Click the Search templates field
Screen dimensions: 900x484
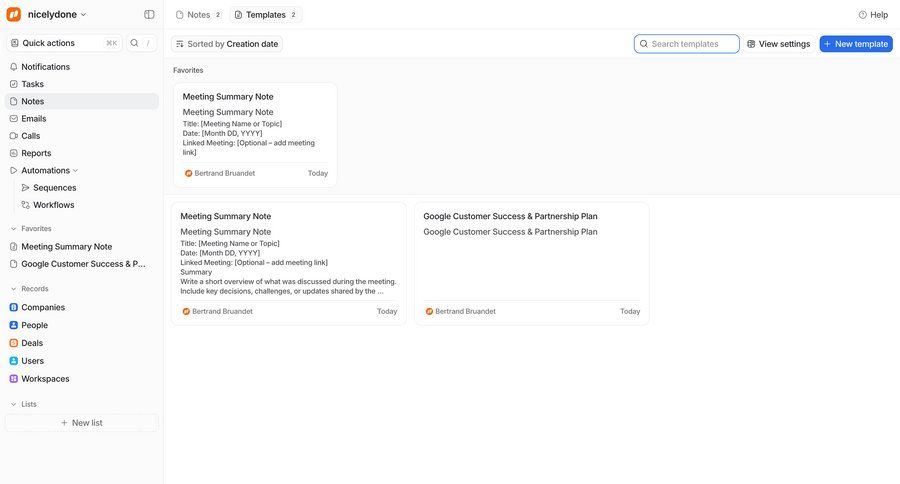click(692, 44)
